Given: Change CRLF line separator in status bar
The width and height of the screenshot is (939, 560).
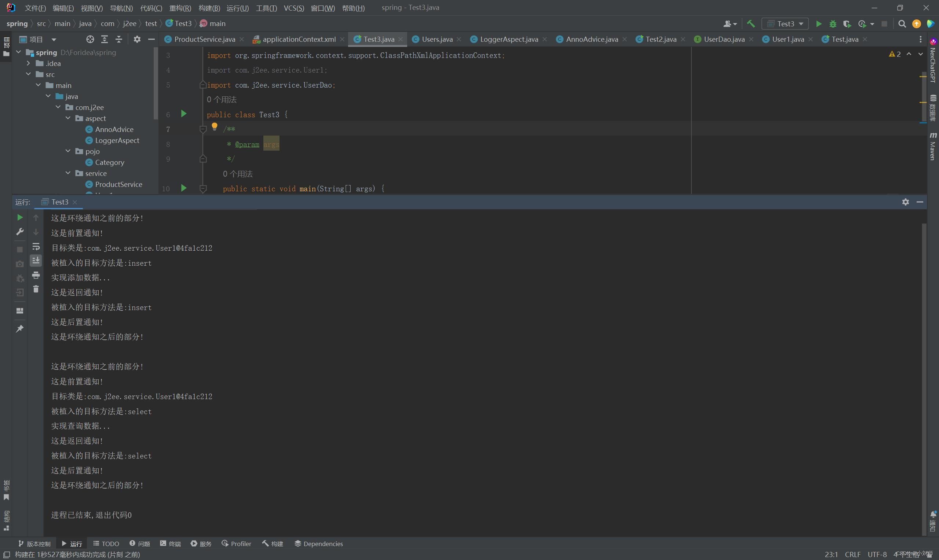Looking at the screenshot, I should (852, 554).
